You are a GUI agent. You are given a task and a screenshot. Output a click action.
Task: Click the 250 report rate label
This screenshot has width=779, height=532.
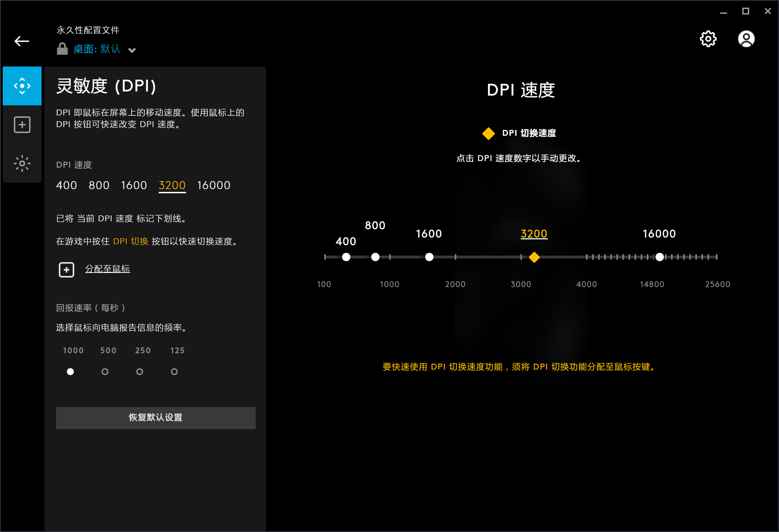pos(143,351)
